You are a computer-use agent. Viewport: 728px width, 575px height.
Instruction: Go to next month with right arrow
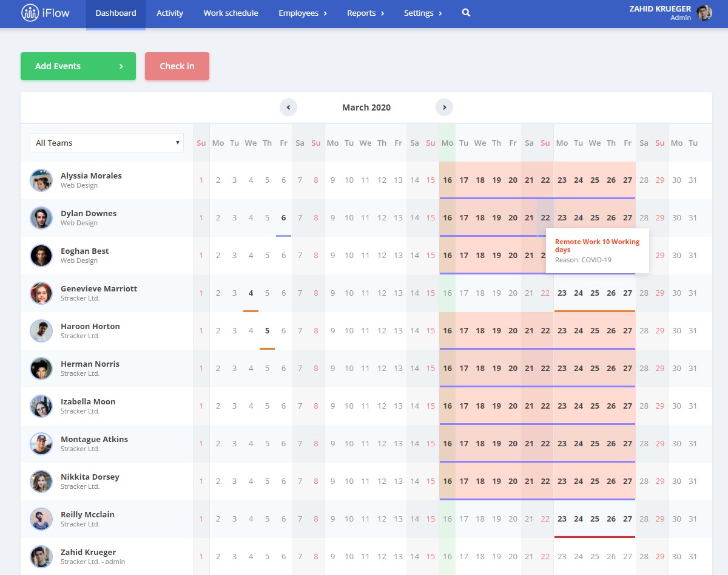(444, 107)
